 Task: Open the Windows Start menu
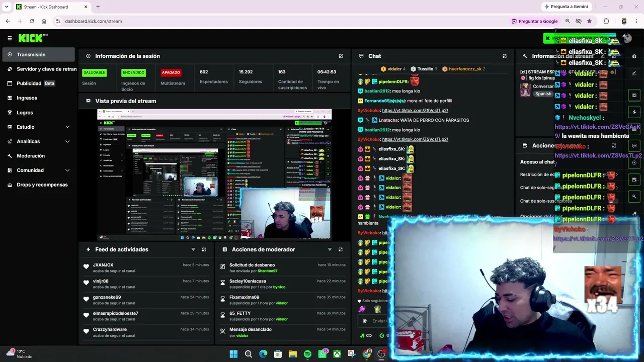pos(233,354)
